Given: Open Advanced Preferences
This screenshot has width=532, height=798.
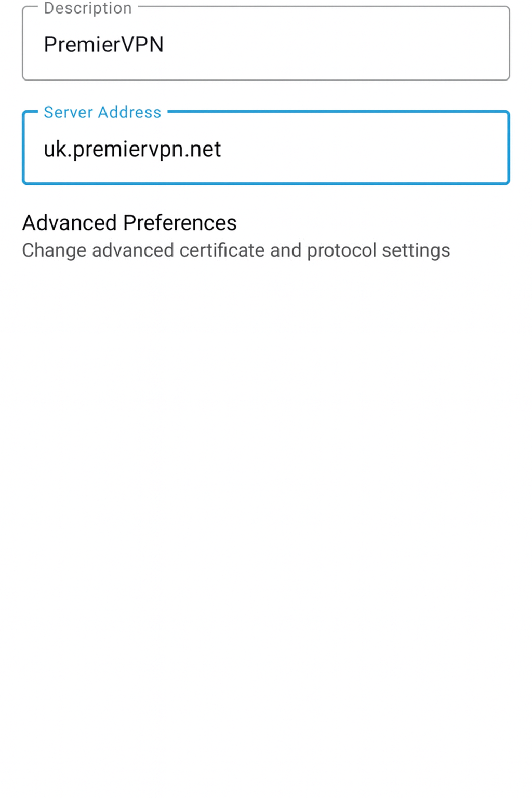Looking at the screenshot, I should click(x=129, y=223).
